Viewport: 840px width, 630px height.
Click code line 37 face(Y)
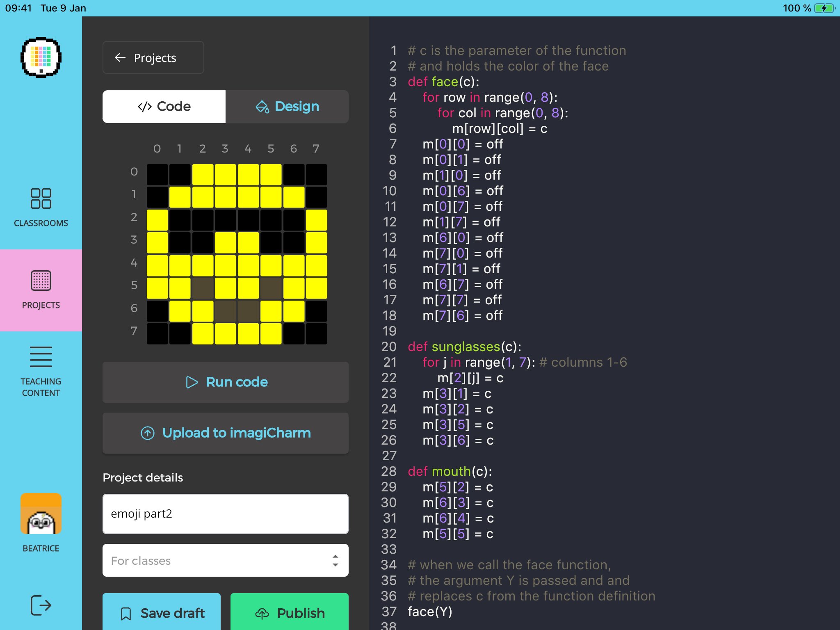click(430, 612)
